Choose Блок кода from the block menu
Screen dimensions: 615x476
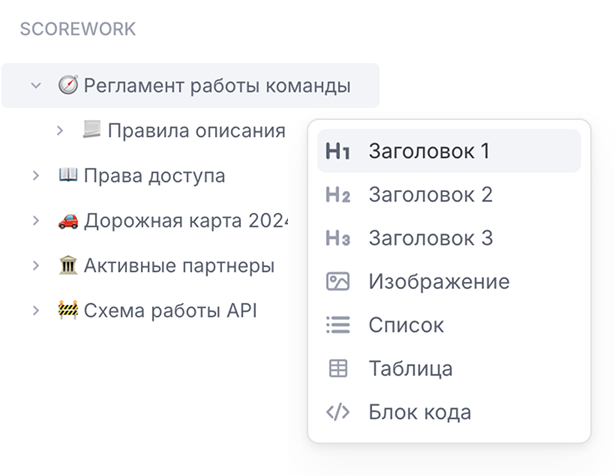[419, 412]
